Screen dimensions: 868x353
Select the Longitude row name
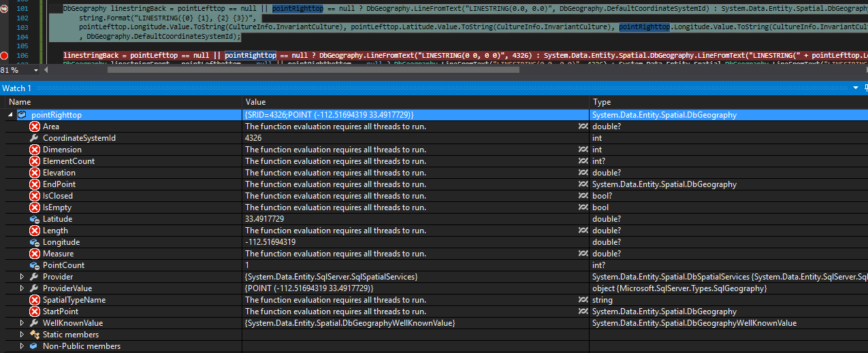pyautogui.click(x=61, y=242)
